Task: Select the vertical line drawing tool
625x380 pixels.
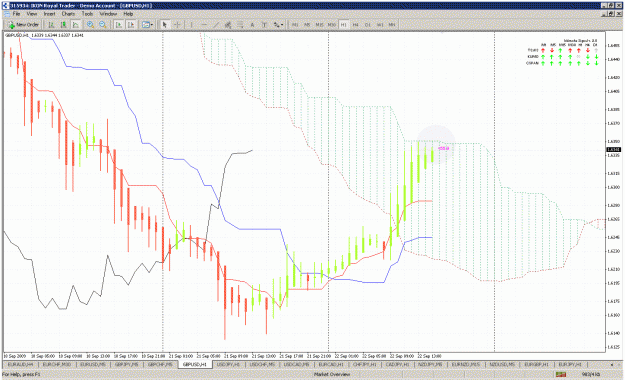Action: pos(192,25)
